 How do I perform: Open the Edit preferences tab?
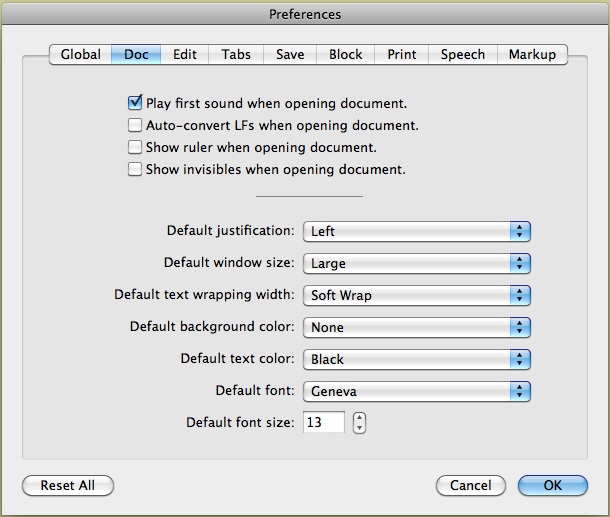coord(184,55)
